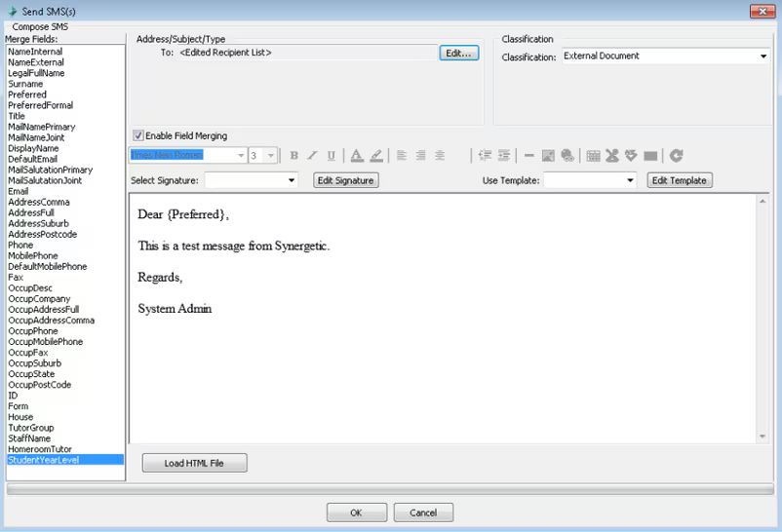This screenshot has height=532, width=782.
Task: Click the solid rectangle toolbar icon
Action: (x=650, y=156)
